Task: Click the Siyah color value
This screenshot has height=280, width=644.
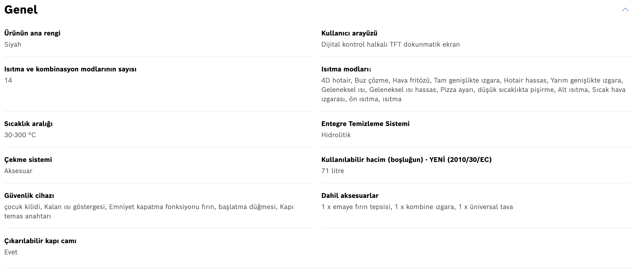Action: tap(13, 45)
